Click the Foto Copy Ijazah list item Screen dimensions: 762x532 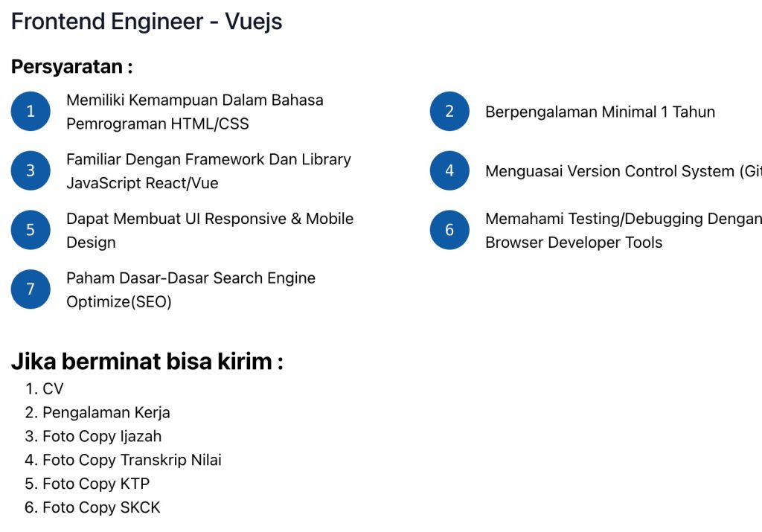[101, 436]
